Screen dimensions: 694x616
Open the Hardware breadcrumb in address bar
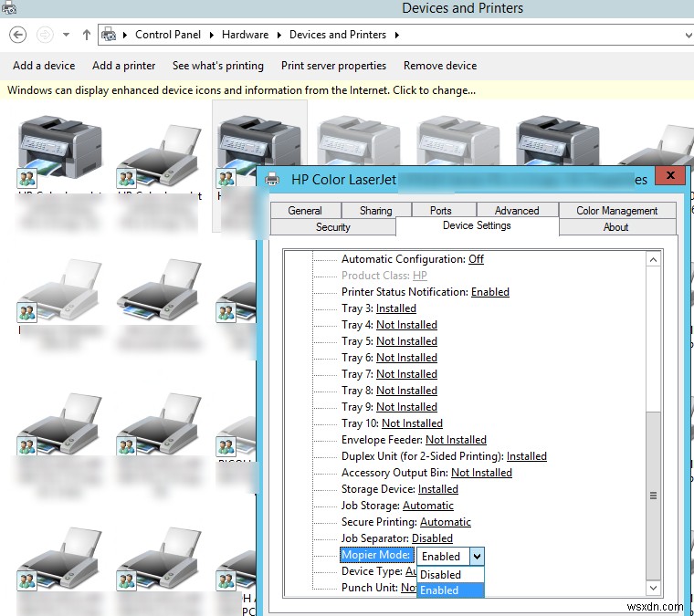(245, 35)
